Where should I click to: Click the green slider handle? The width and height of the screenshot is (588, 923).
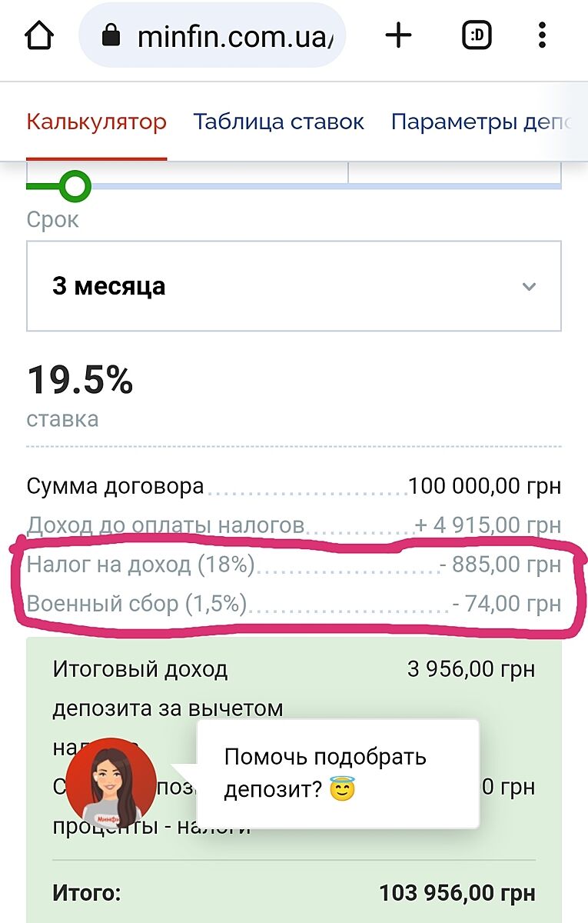tap(75, 185)
